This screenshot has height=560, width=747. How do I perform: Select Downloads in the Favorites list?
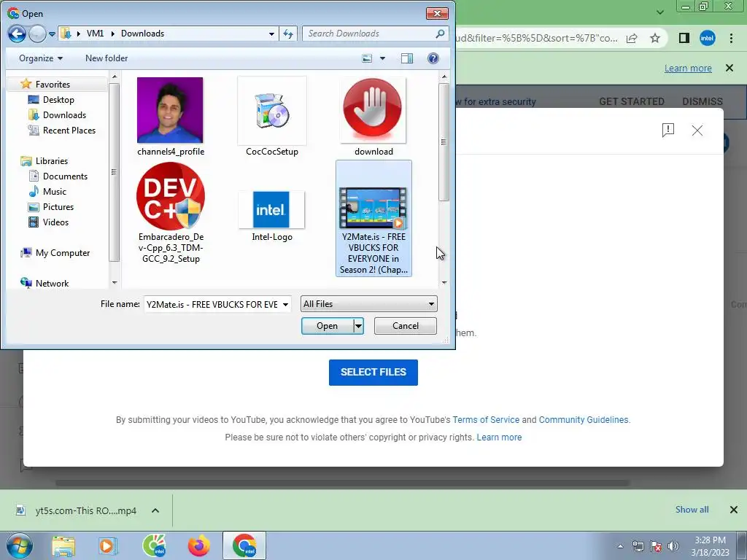pos(64,114)
